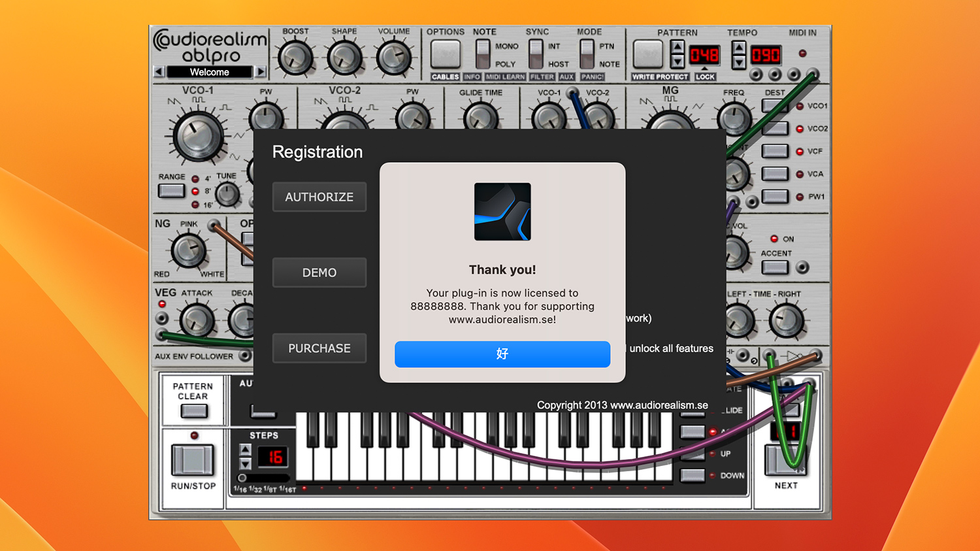Click the VEG red LED indicator
This screenshot has width=980, height=551.
[x=162, y=304]
